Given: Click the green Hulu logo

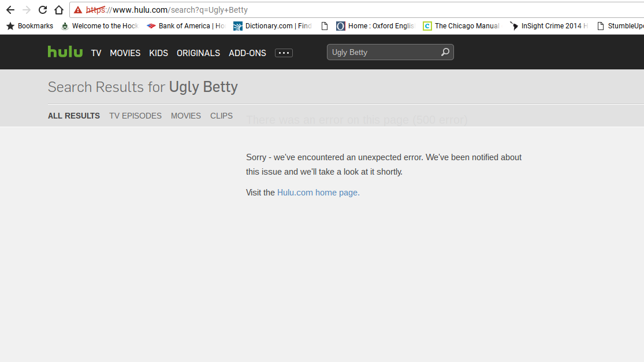Looking at the screenshot, I should [x=65, y=52].
